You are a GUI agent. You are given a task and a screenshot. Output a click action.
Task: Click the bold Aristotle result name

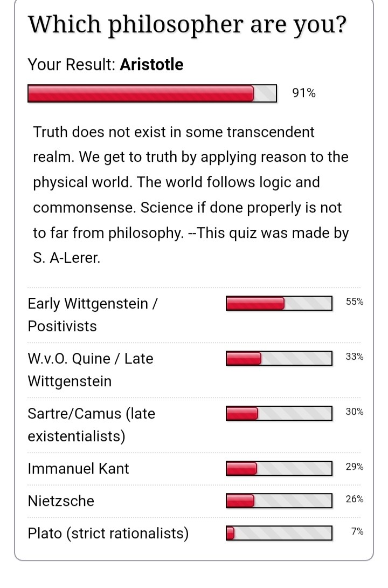pyautogui.click(x=151, y=65)
